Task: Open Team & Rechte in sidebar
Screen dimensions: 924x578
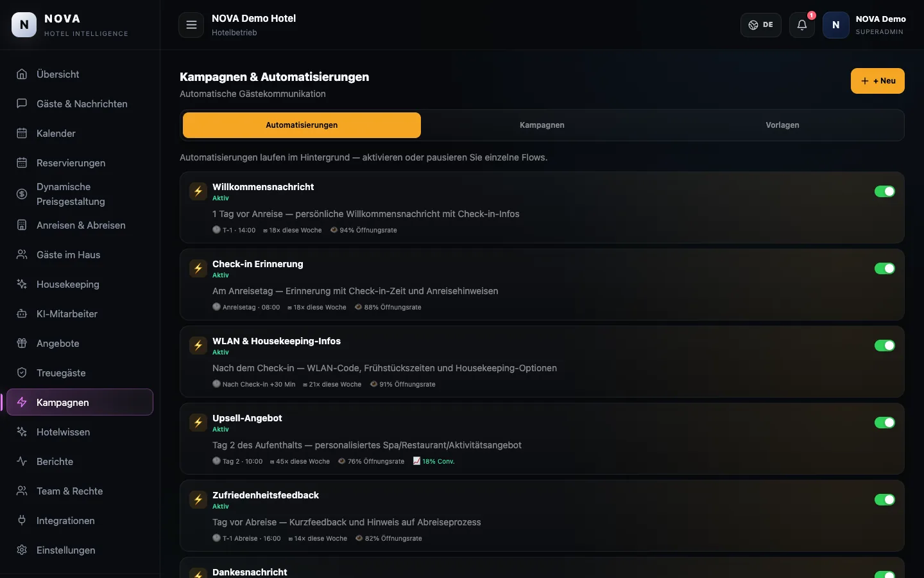Action: [x=80, y=491]
